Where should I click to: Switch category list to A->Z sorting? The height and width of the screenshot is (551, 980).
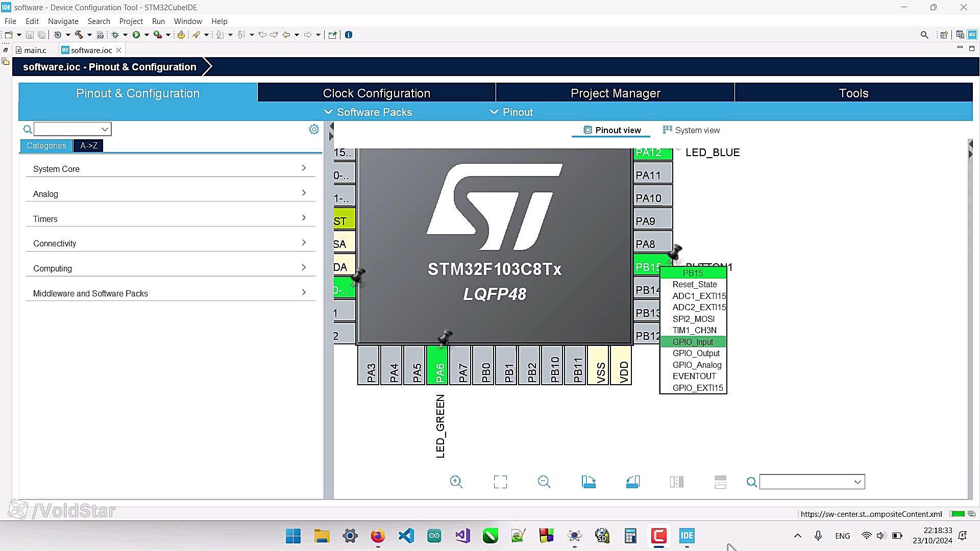coord(89,146)
